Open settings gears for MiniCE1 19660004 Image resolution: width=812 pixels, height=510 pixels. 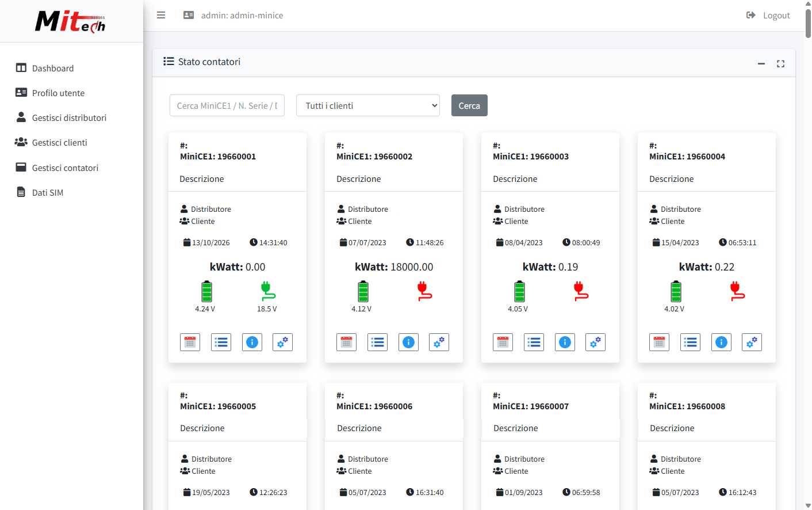tap(752, 342)
